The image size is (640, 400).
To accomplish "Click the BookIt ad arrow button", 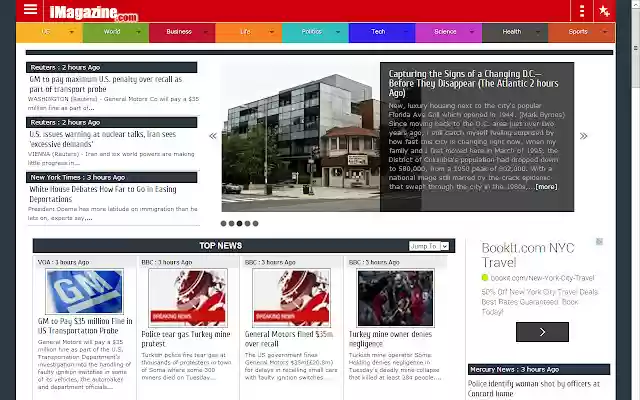I will pyautogui.click(x=542, y=332).
